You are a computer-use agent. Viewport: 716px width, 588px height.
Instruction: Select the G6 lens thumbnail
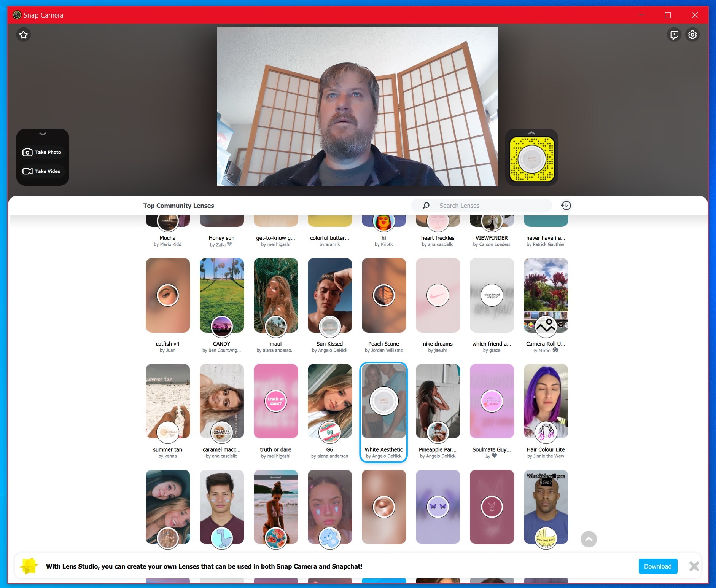pyautogui.click(x=330, y=401)
